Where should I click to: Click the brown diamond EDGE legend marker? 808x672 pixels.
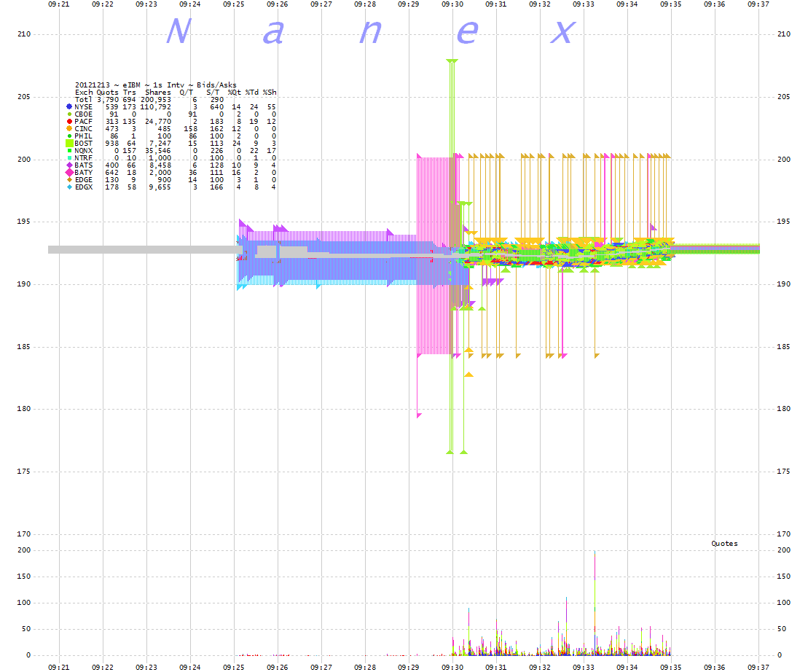tap(69, 180)
